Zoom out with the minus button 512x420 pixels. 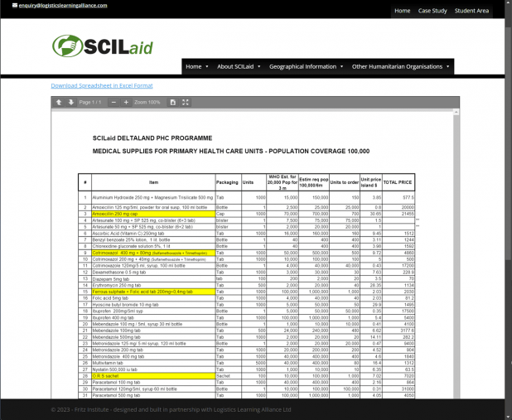coord(114,102)
